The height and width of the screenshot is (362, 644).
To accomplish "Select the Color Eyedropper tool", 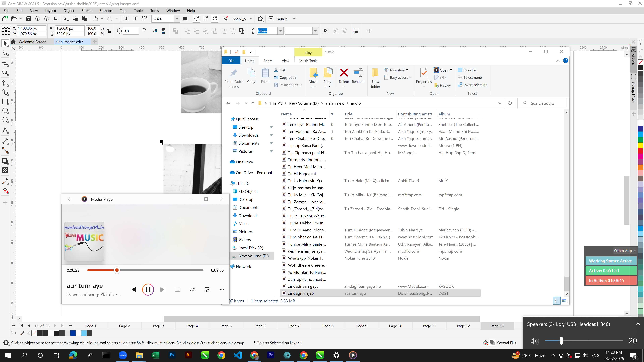I will click(x=5, y=181).
